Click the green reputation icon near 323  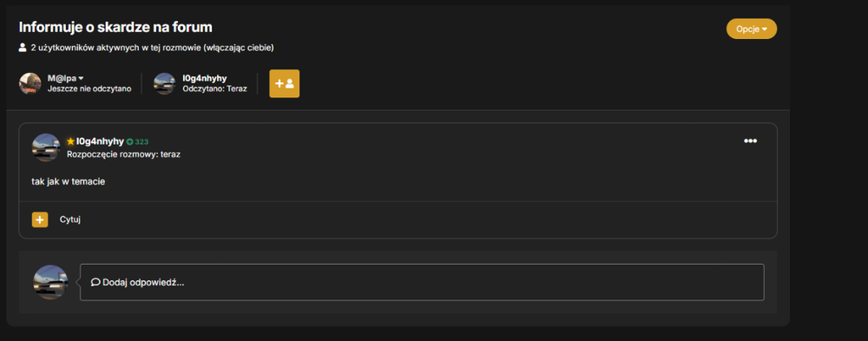[x=129, y=141]
